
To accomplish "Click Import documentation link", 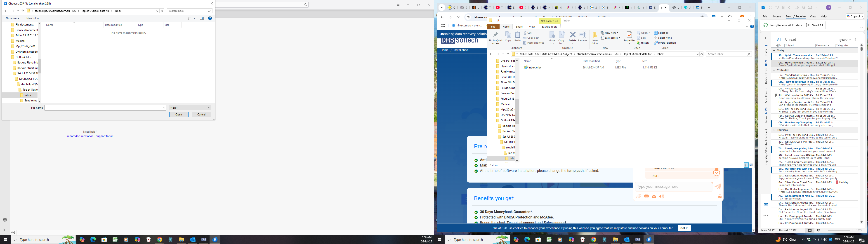I will (80, 136).
